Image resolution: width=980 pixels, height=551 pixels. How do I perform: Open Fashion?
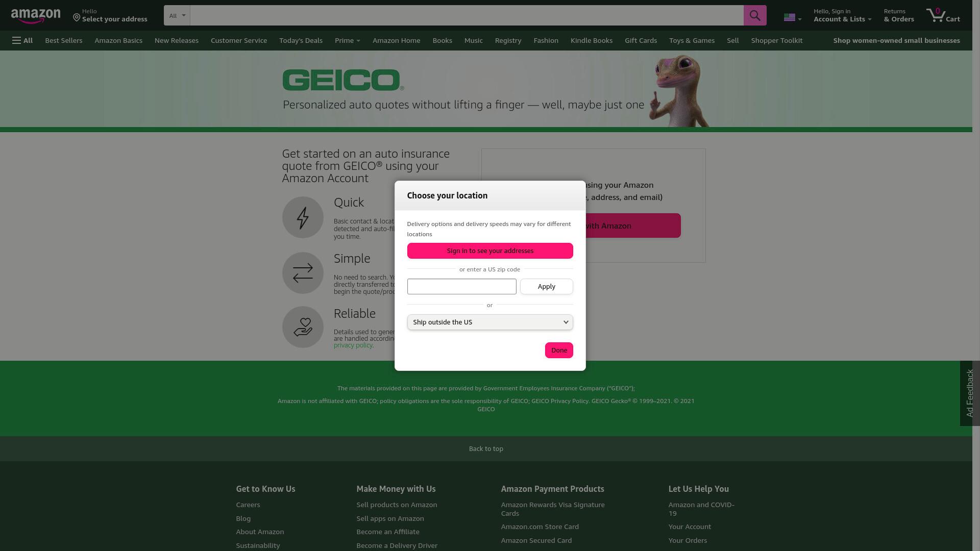coord(546,40)
